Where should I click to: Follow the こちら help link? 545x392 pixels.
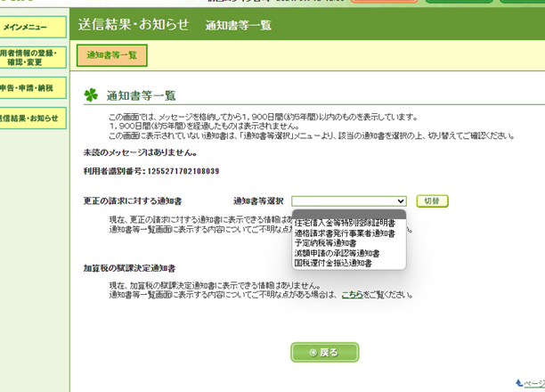pos(351,294)
